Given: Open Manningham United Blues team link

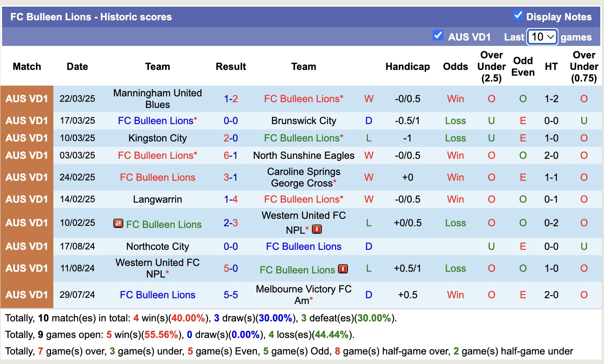Looking at the screenshot, I should pyautogui.click(x=158, y=98).
